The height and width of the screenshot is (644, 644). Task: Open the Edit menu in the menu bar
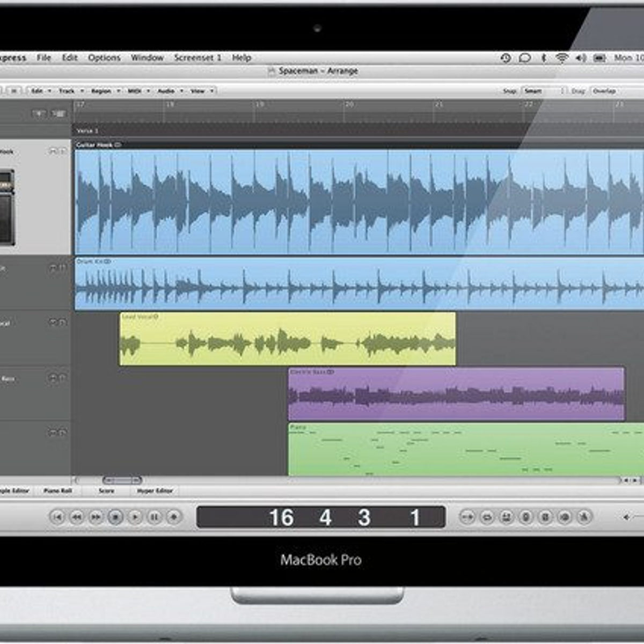[x=70, y=58]
